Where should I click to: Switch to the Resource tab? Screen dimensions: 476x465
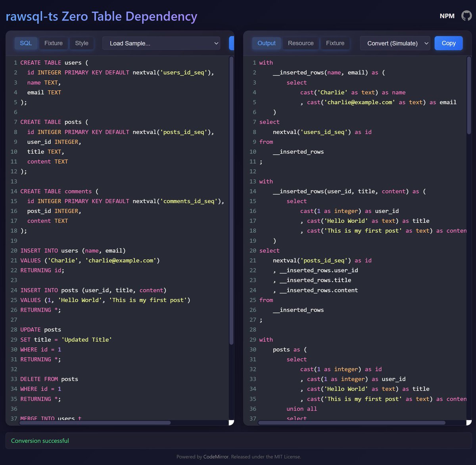(x=300, y=43)
